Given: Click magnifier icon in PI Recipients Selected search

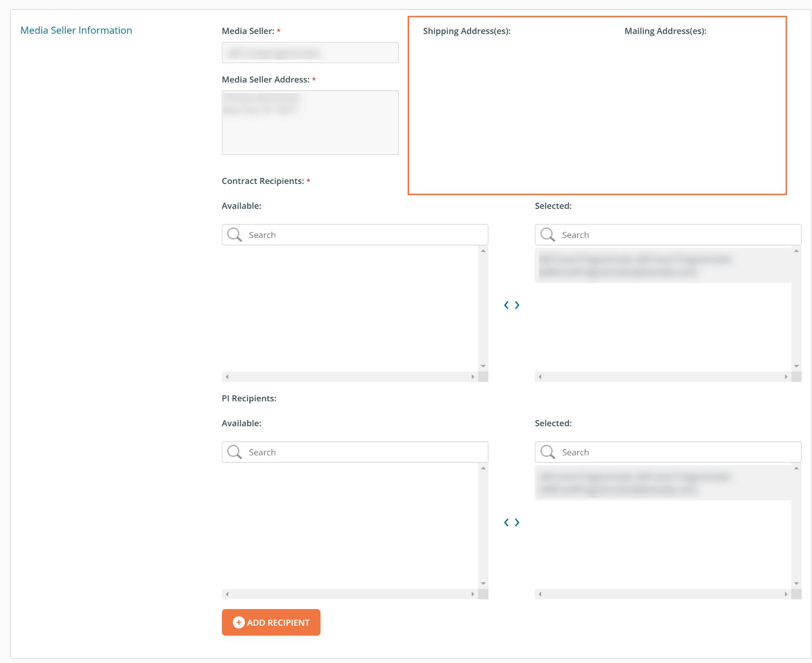Looking at the screenshot, I should [x=548, y=452].
